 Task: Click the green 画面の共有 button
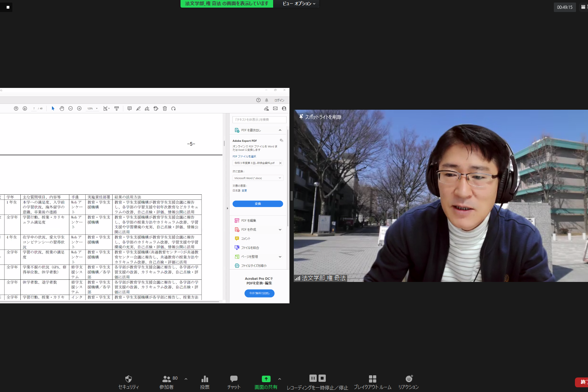pos(266,382)
